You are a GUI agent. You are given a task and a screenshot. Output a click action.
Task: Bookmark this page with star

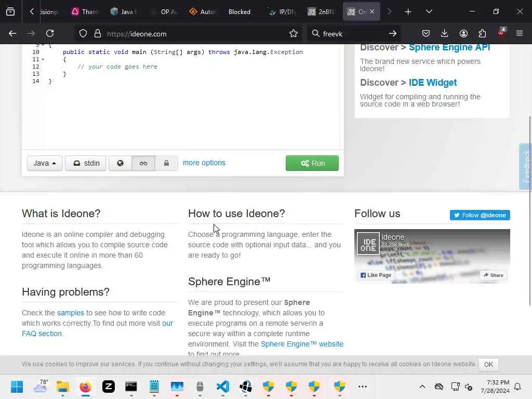click(294, 34)
